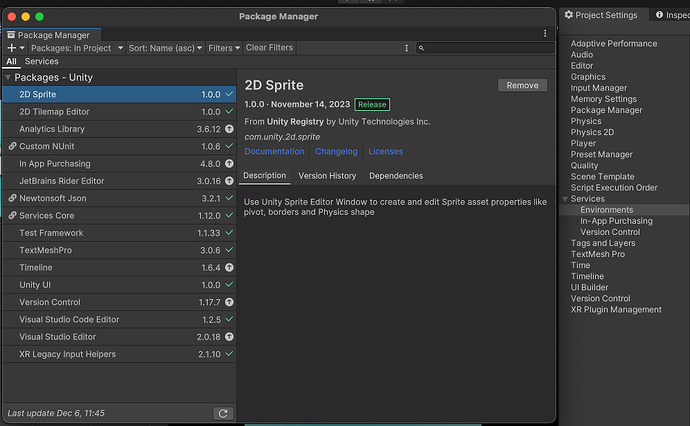The height and width of the screenshot is (426, 690).
Task: Switch to the Version History tab
Action: [x=326, y=176]
